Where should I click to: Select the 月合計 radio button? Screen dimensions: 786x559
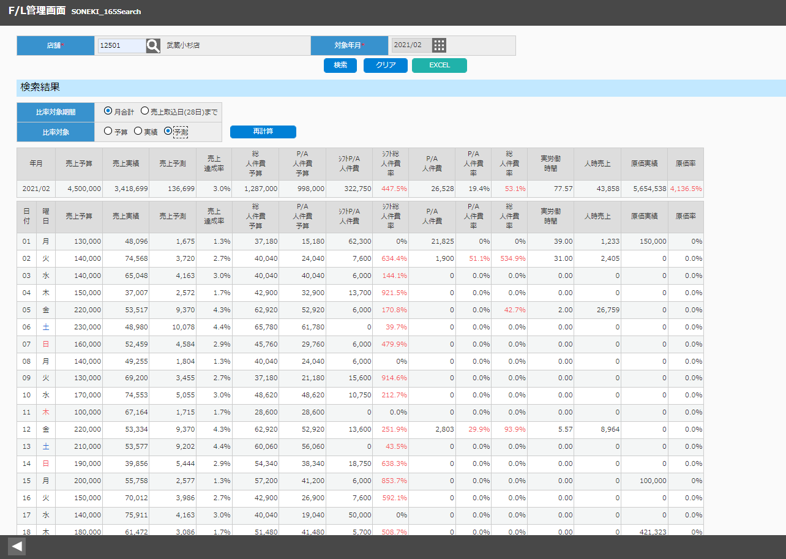[108, 111]
